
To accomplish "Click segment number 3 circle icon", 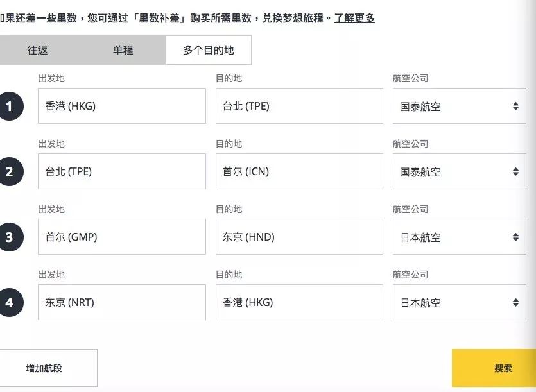I will [10, 237].
